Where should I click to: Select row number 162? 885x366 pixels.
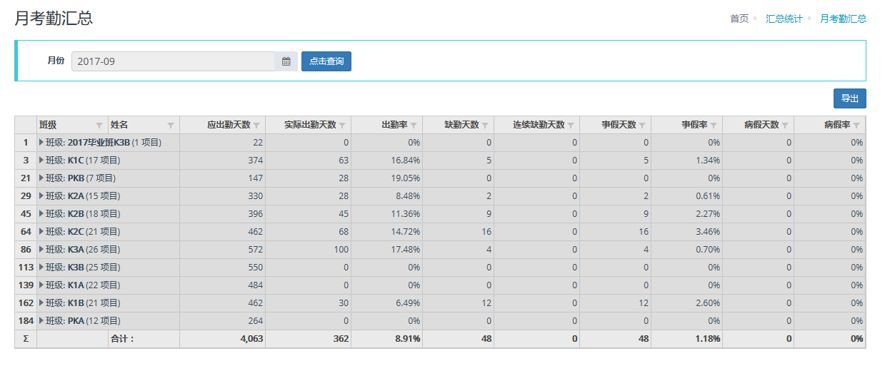pos(26,303)
